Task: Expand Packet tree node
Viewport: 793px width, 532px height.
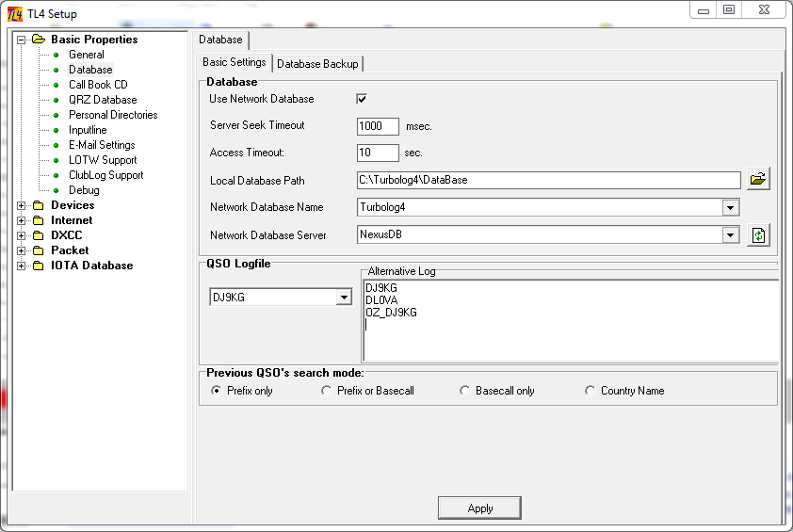Action: (x=22, y=250)
